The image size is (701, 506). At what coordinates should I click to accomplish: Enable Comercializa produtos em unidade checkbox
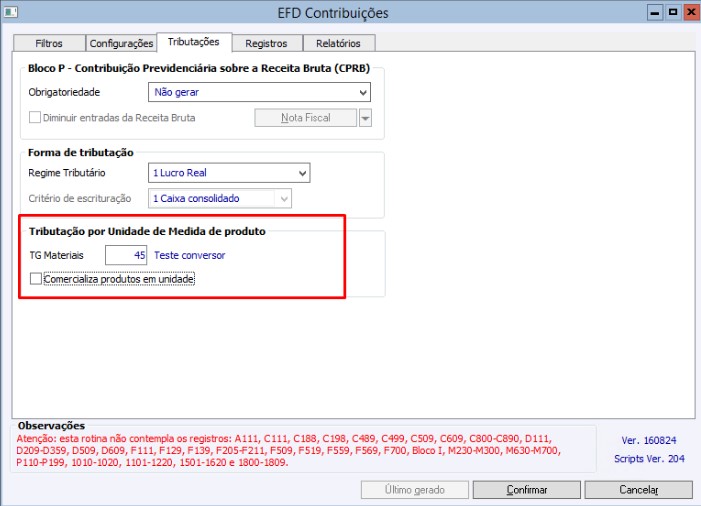36,279
